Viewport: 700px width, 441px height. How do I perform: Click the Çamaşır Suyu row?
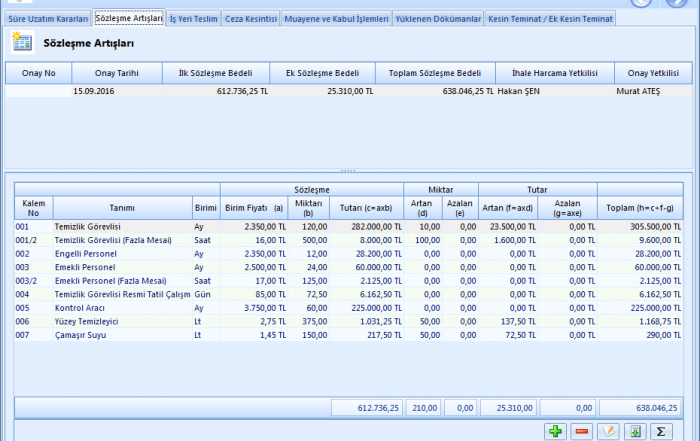tap(120, 335)
